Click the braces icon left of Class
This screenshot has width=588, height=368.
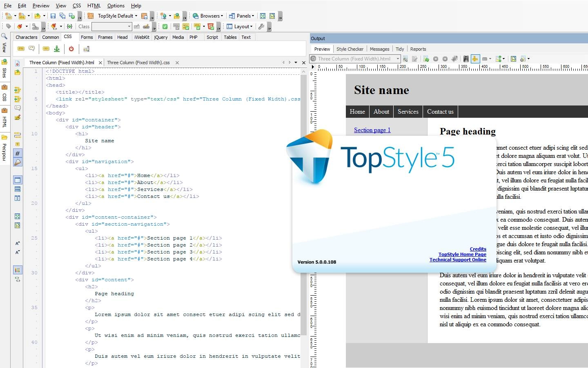(69, 27)
